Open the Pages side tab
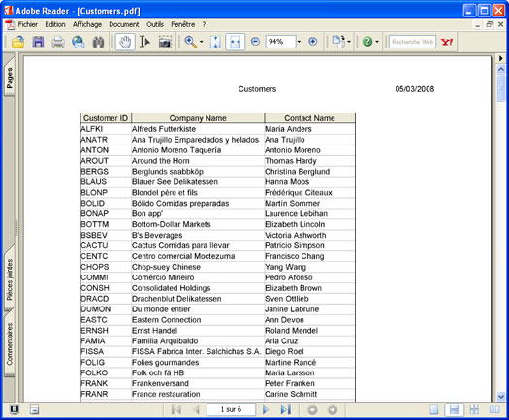 pyautogui.click(x=10, y=78)
